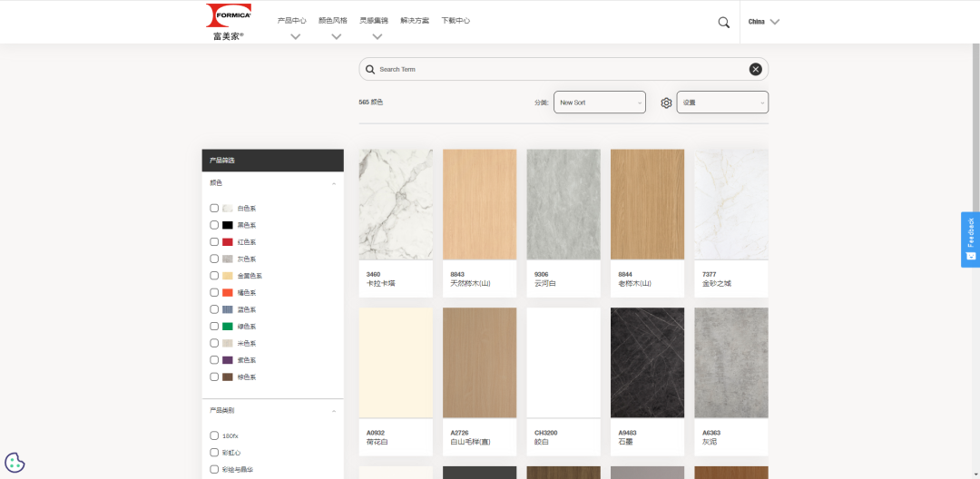Viewport: 980px width, 479px height.
Task: Open the A9483 石墨 dark thumbnail
Action: pyautogui.click(x=647, y=362)
